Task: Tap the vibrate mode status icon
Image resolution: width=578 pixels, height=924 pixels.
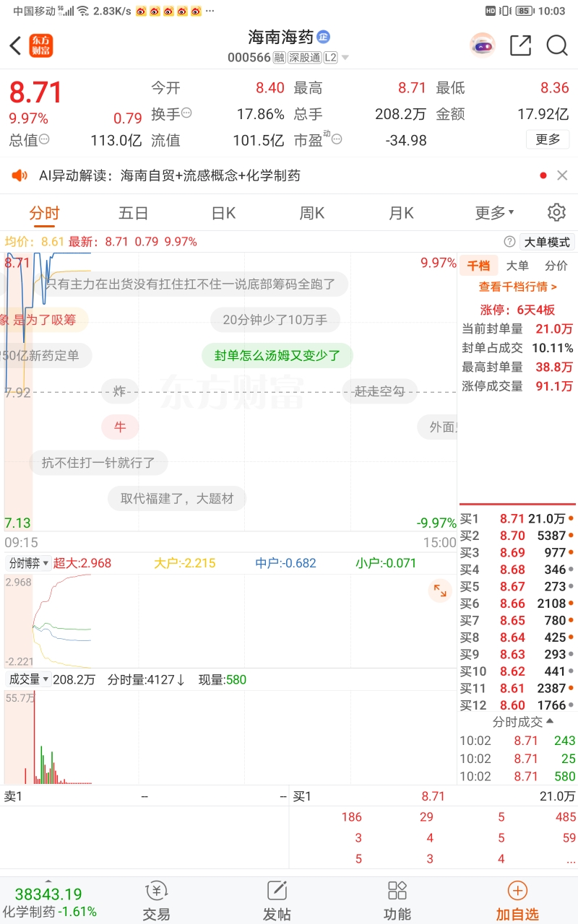Action: point(505,11)
